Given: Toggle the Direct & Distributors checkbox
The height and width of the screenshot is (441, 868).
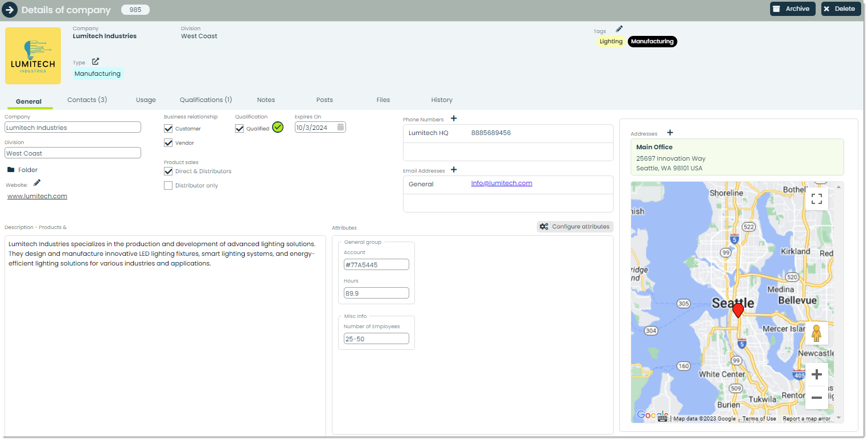Looking at the screenshot, I should coord(168,171).
